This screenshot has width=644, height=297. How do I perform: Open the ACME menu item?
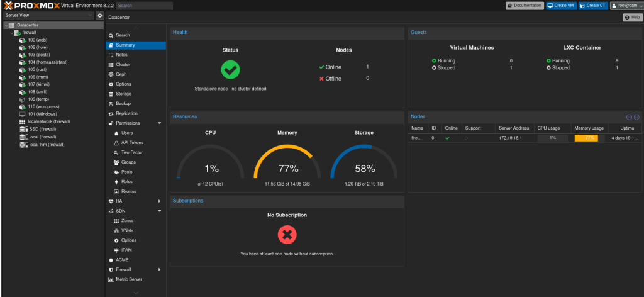[136, 260]
